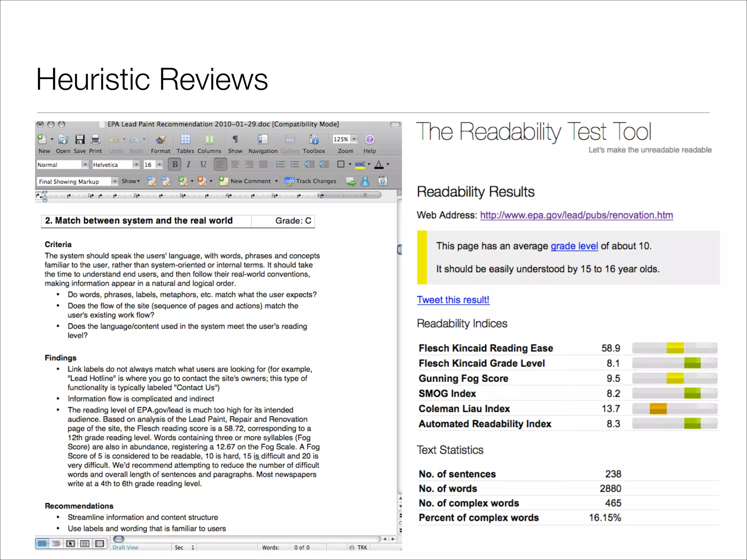Viewport: 747px width, 560px height.
Task: Justify the text alignment
Action: point(263,164)
